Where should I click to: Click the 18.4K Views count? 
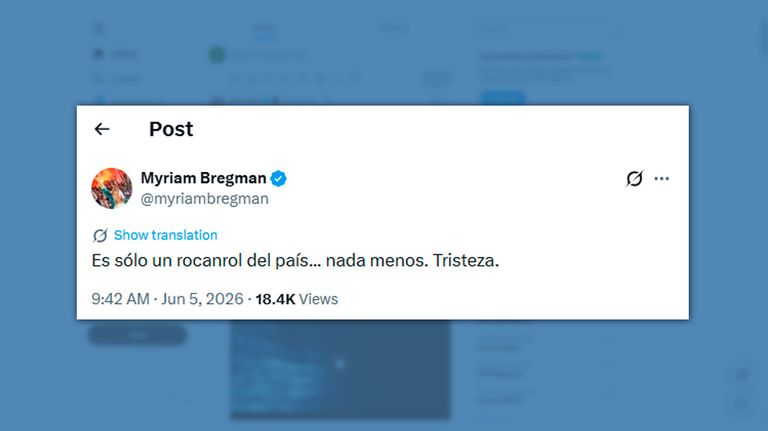point(296,299)
